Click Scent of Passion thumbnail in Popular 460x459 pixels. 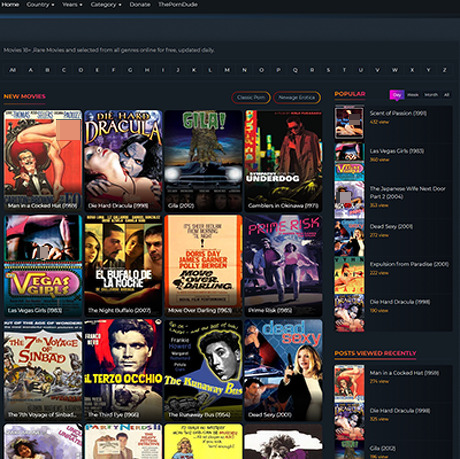pos(349,123)
